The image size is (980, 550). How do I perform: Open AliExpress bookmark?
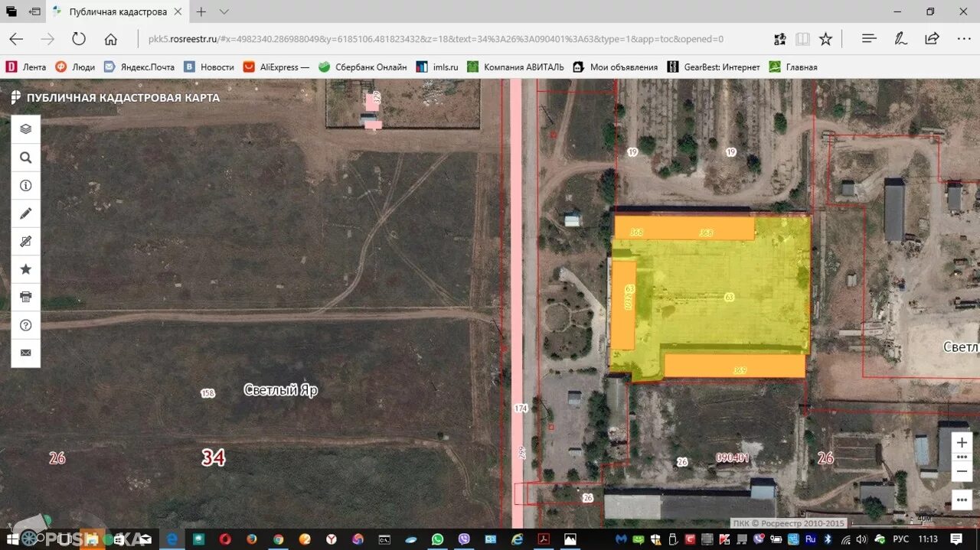(x=276, y=67)
